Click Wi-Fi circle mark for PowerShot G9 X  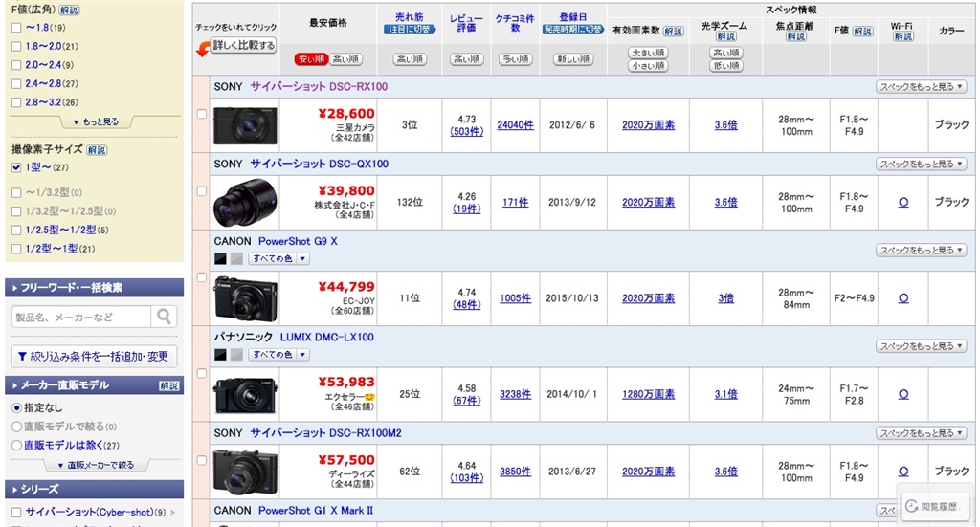coord(903,298)
